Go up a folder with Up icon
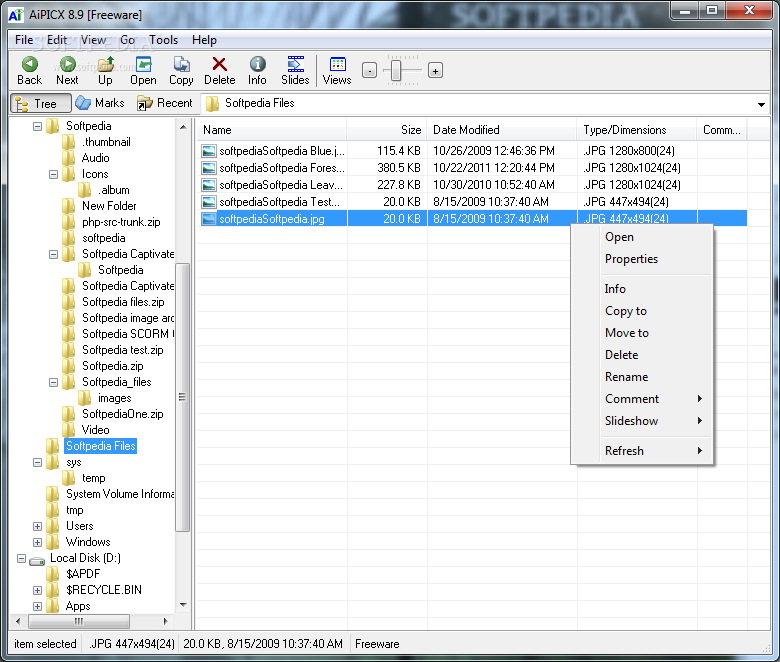Viewport: 780px width, 662px height. click(105, 70)
